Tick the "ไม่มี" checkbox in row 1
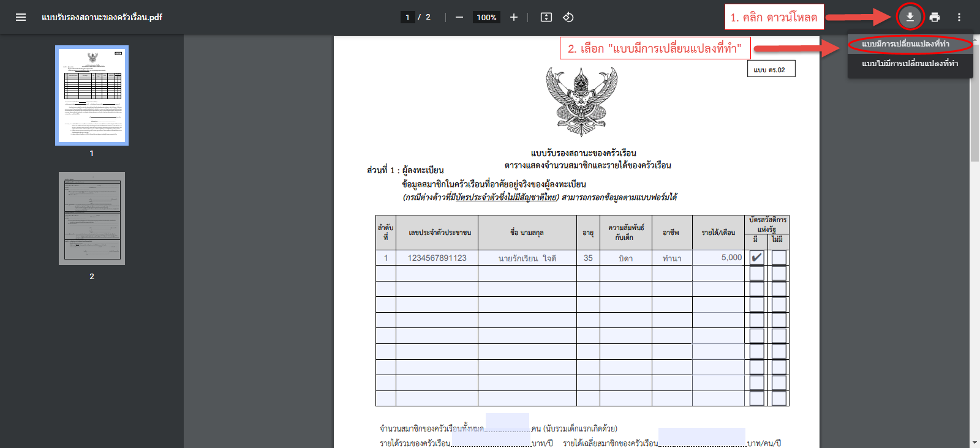The height and width of the screenshot is (448, 980). 779,258
